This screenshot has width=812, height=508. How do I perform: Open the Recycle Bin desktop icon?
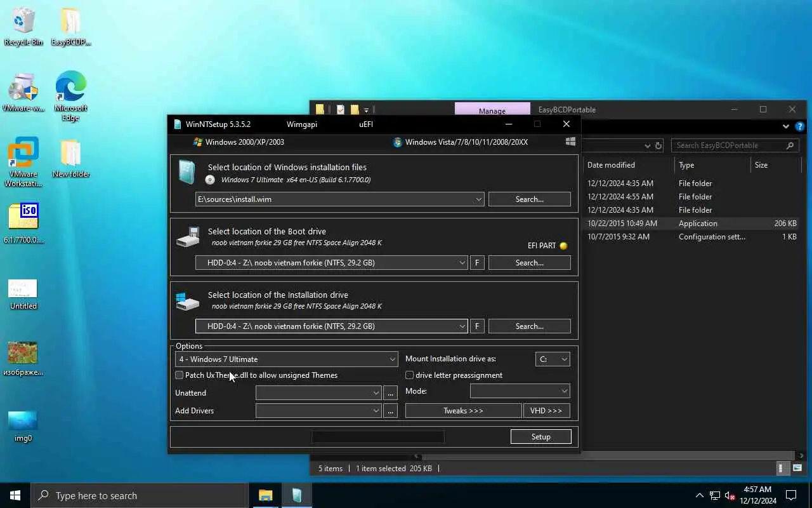click(23, 26)
